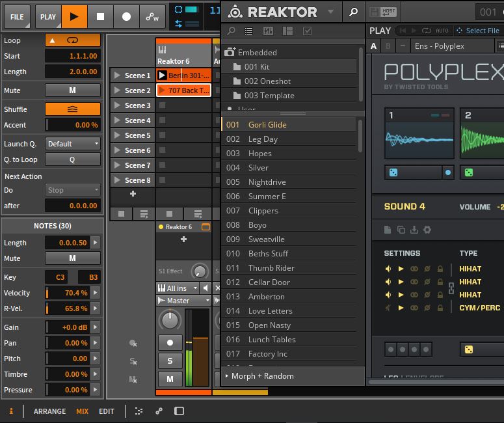
Task: Toggle the Loop button
Action: 73,40
